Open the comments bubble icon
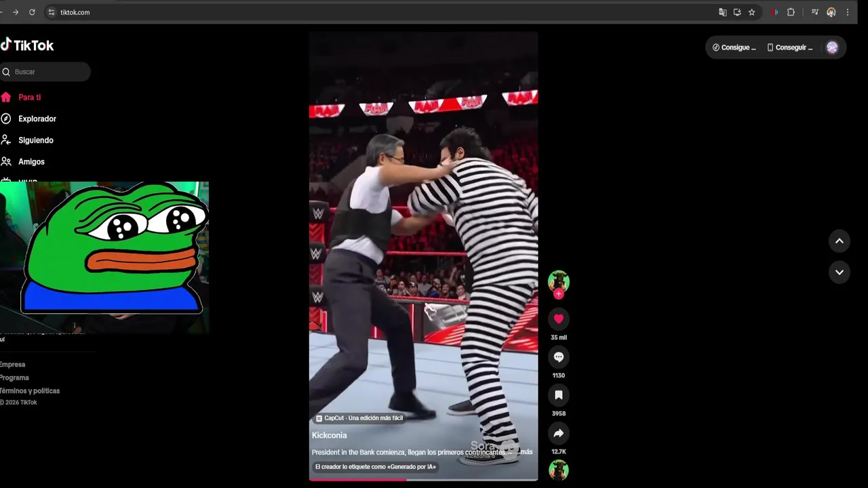The width and height of the screenshot is (868, 488). 559,357
